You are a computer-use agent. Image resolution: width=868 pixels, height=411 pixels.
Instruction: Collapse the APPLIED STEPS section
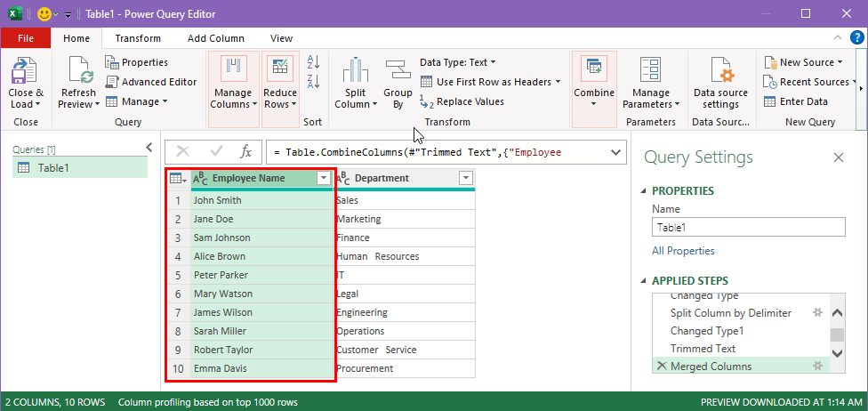click(643, 281)
